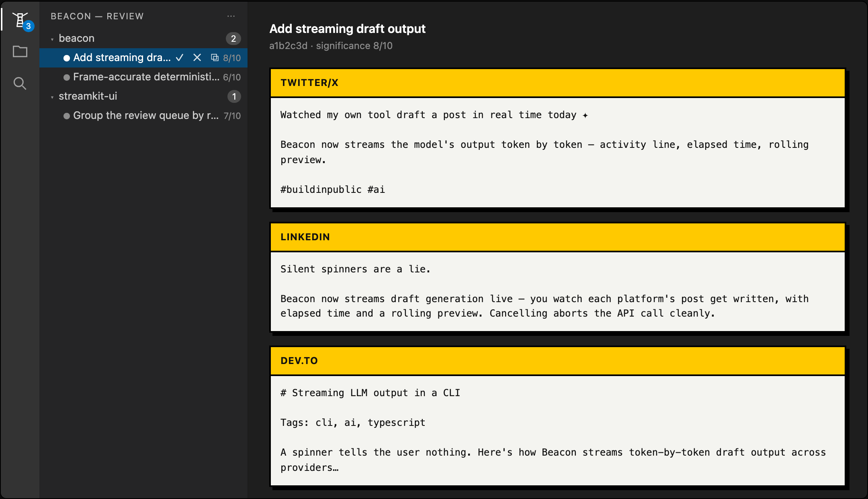The image size is (868, 499).
Task: Click the 8/10 score on selected item
Action: (x=232, y=58)
